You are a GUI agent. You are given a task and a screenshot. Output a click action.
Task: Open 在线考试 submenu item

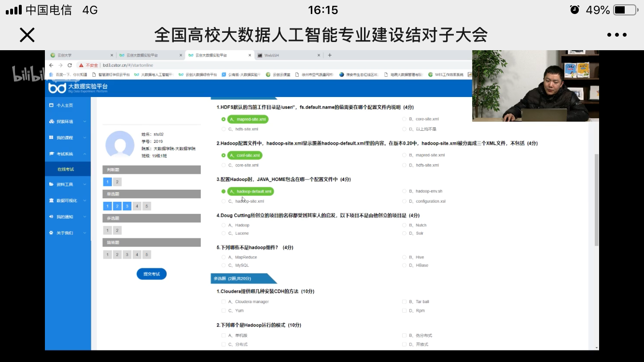[x=66, y=169]
